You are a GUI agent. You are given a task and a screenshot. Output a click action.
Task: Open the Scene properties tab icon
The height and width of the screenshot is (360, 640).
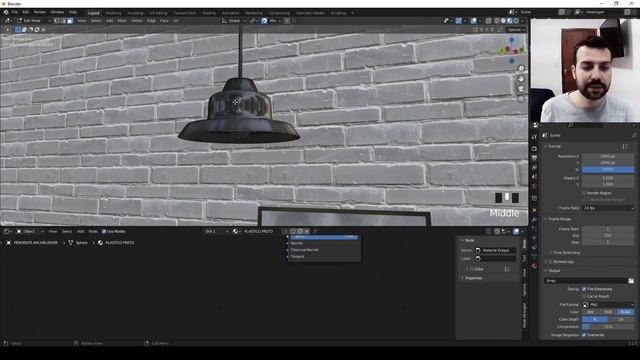tap(534, 177)
